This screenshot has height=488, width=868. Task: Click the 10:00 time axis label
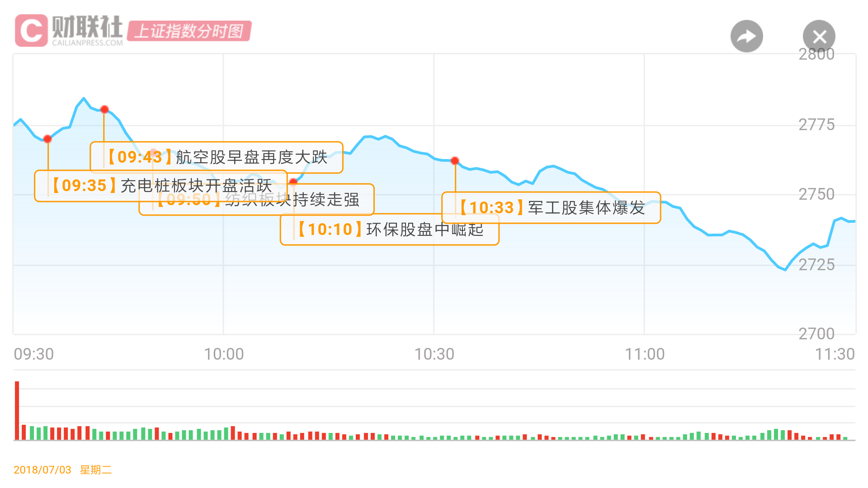point(224,354)
